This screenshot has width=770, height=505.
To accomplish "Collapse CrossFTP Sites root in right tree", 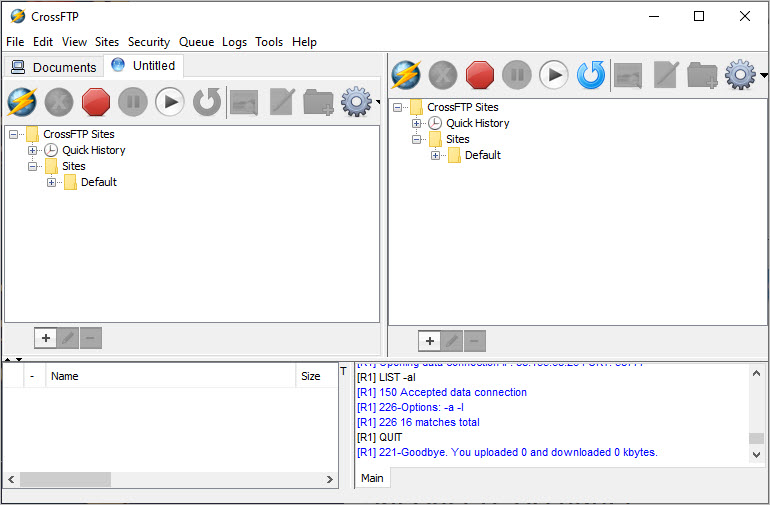I will pyautogui.click(x=398, y=107).
